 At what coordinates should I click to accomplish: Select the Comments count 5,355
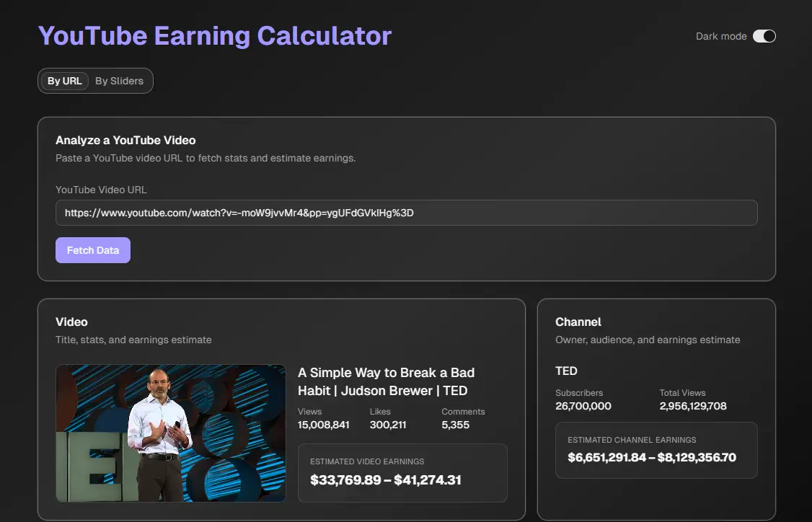455,425
